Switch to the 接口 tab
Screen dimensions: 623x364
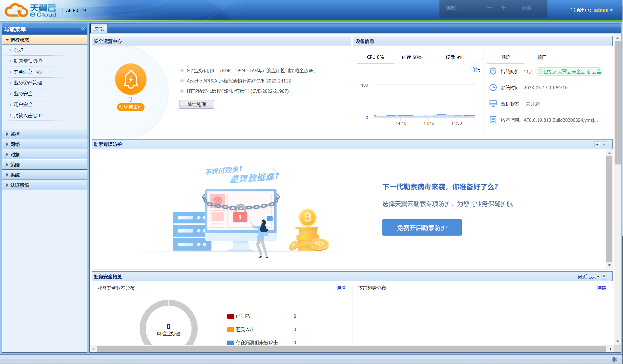541,57
